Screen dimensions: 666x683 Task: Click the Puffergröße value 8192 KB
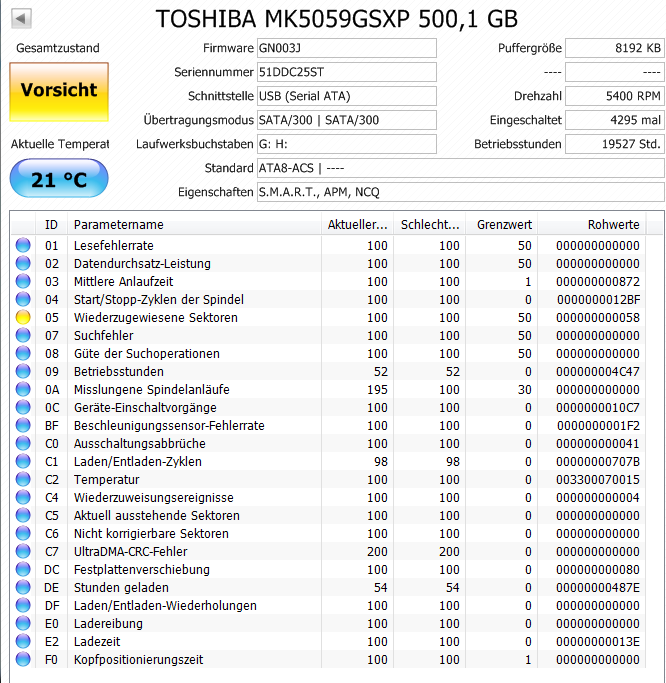(x=615, y=48)
